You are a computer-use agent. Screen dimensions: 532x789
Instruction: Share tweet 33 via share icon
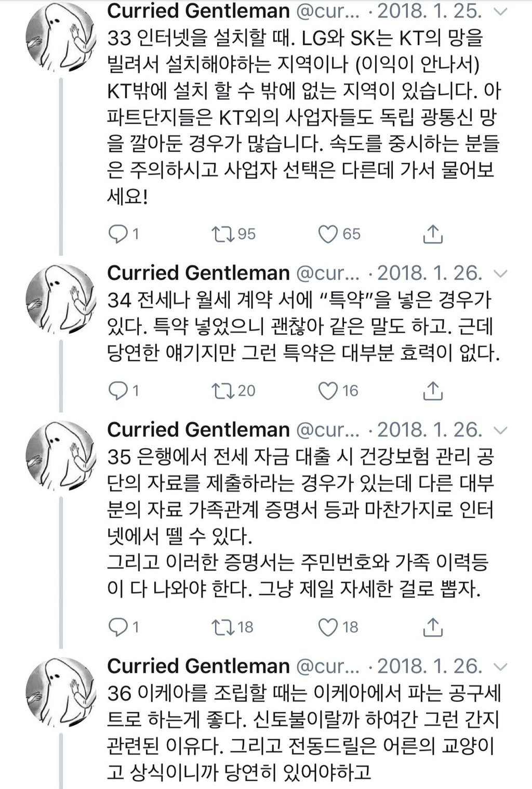click(432, 234)
